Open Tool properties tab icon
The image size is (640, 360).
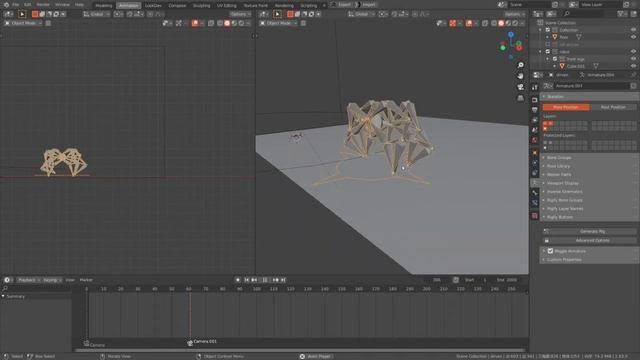tap(535, 88)
